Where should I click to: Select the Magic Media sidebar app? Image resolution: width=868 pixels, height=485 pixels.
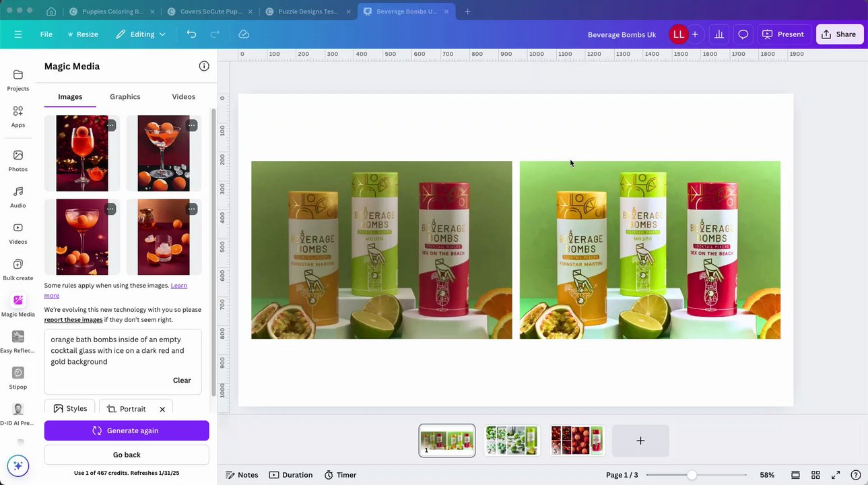[18, 306]
